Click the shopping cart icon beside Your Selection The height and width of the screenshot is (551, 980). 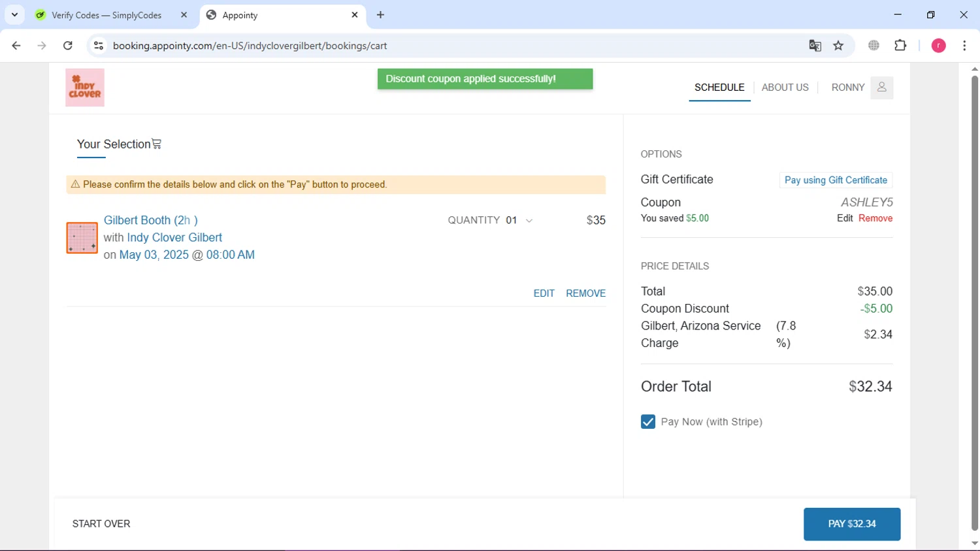click(x=157, y=144)
